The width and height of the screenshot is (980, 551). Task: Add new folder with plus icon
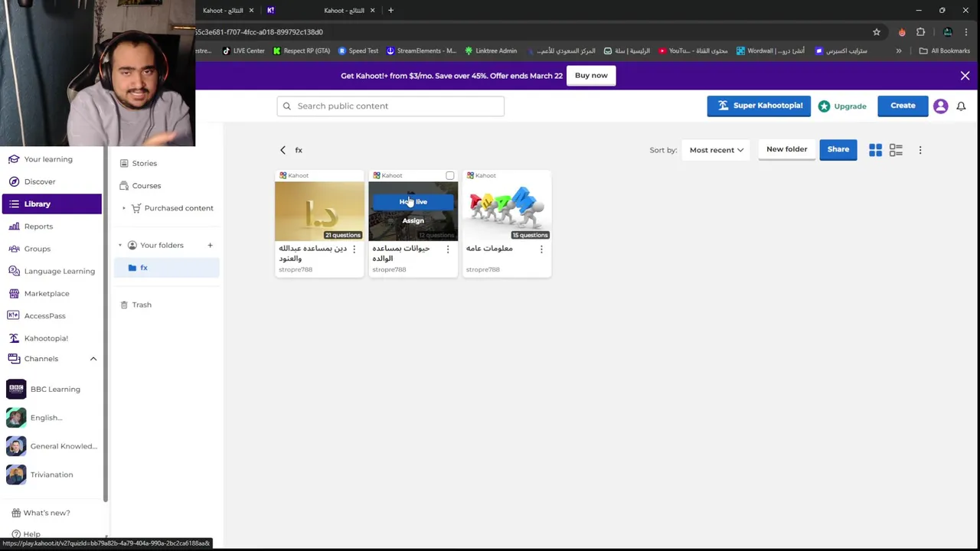click(x=210, y=246)
